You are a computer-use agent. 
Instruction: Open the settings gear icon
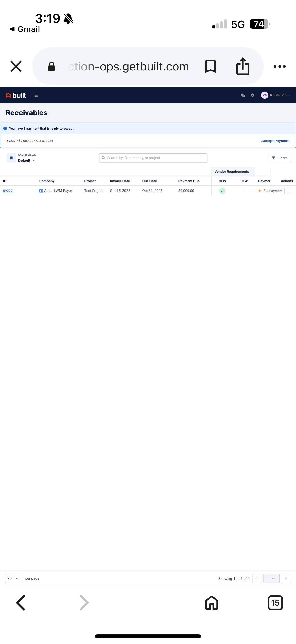pyautogui.click(x=252, y=95)
